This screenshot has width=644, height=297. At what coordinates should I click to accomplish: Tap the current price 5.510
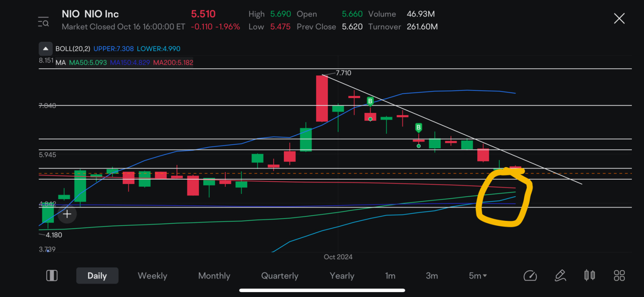click(203, 14)
